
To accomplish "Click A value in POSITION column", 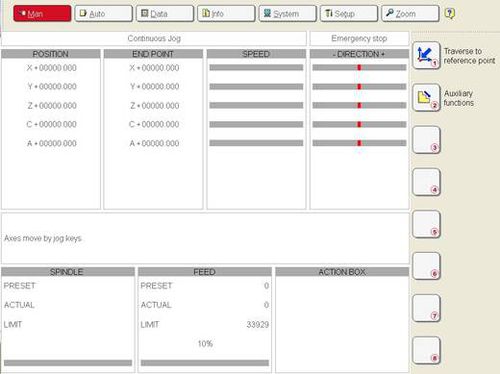I will click(52, 143).
